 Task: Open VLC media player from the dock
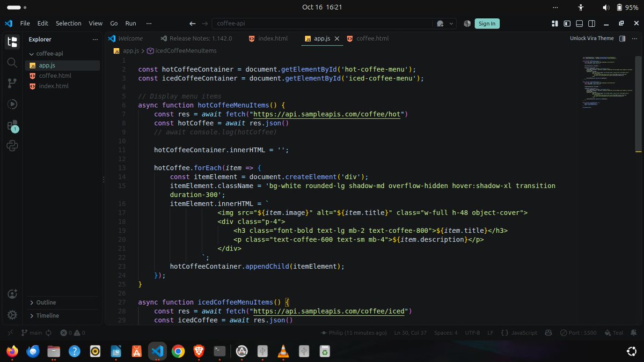(282, 351)
